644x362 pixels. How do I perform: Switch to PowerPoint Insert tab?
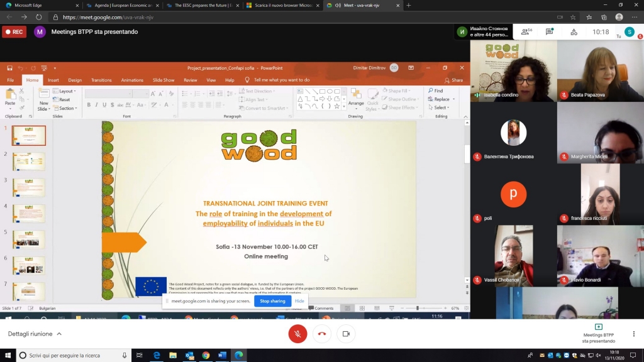(53, 80)
